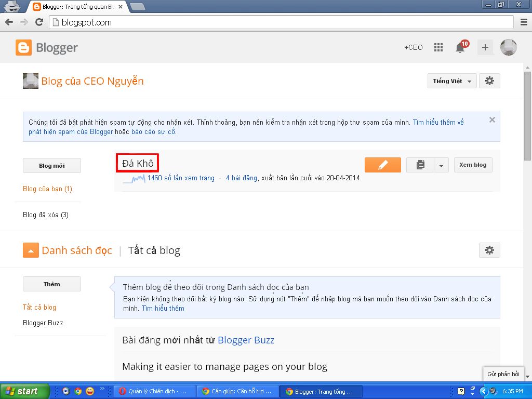The image size is (532, 399).
Task: Open the Tiếng Việt language dropdown
Action: click(451, 81)
